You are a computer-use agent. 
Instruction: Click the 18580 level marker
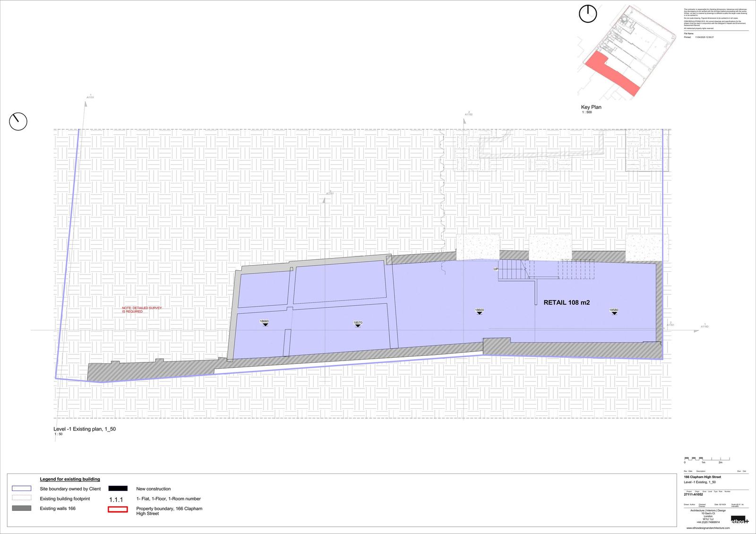coord(614,311)
